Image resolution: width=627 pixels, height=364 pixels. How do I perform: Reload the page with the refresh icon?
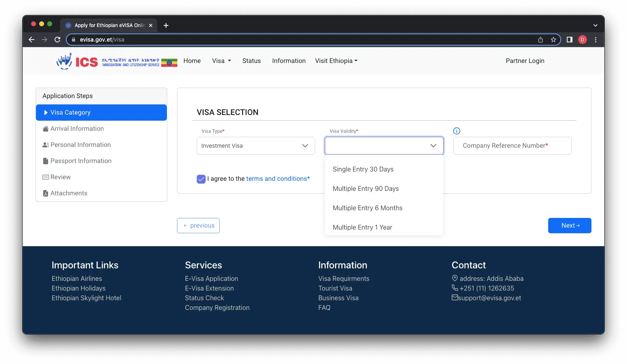pos(57,40)
